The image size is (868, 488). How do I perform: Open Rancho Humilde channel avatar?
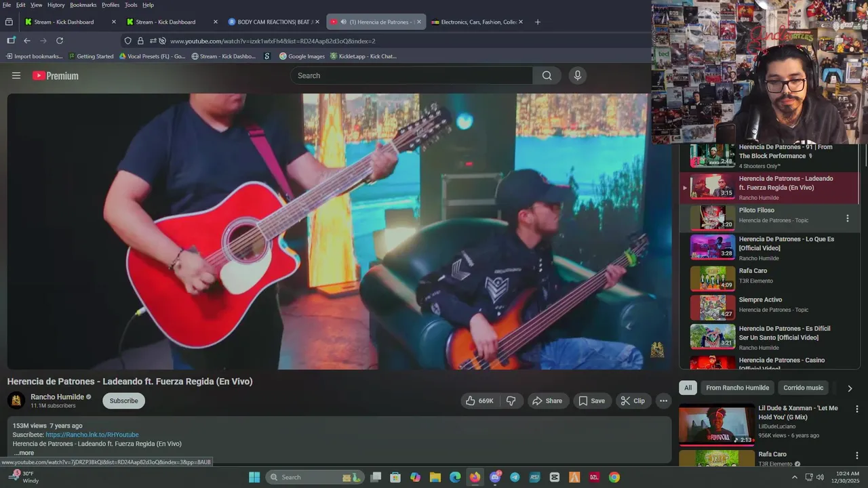click(16, 401)
